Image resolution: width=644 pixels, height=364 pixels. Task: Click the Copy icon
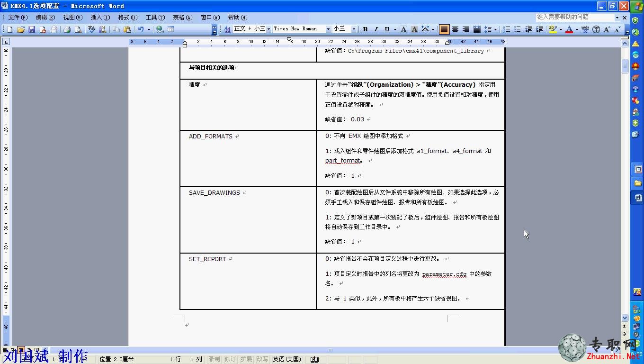coord(116,29)
